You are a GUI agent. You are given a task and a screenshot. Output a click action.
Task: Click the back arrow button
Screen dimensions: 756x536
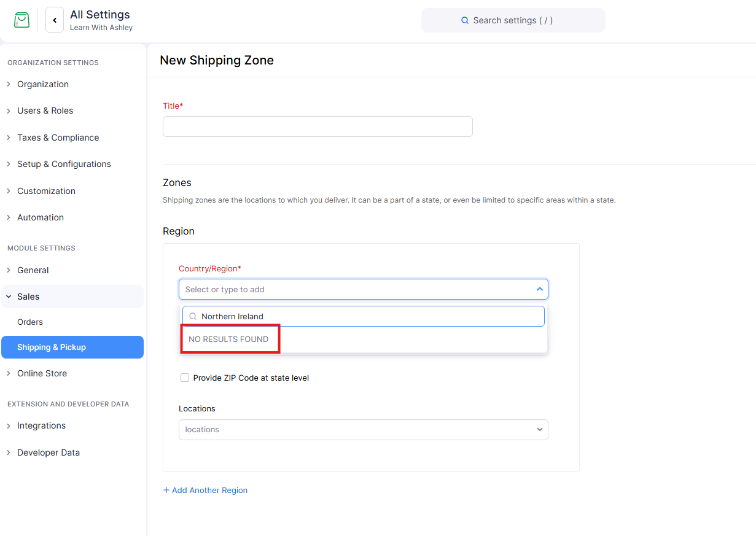coord(55,20)
